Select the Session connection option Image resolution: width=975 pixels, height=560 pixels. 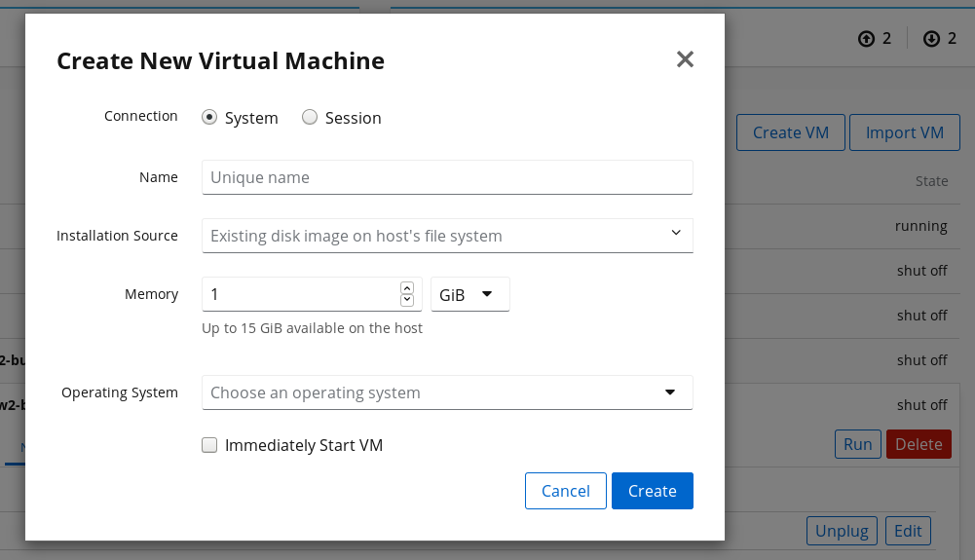point(310,117)
